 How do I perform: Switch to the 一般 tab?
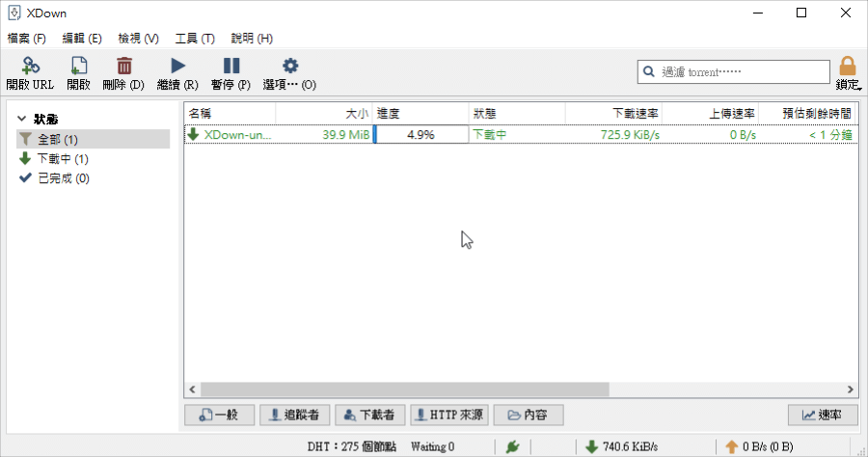[x=219, y=415]
